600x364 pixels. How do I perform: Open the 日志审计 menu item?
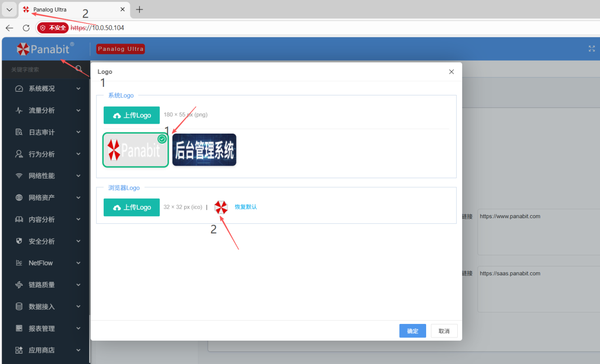pyautogui.click(x=41, y=132)
